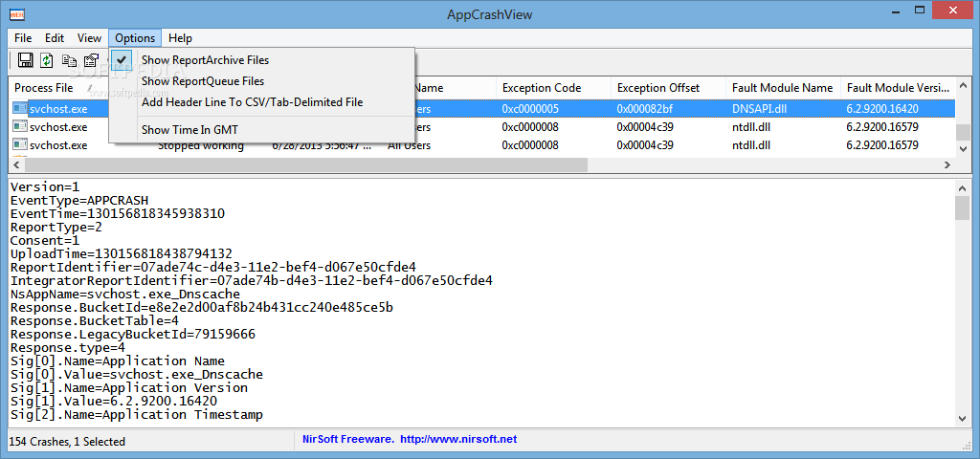Click the crash list scroll-down arrow

coord(963,148)
